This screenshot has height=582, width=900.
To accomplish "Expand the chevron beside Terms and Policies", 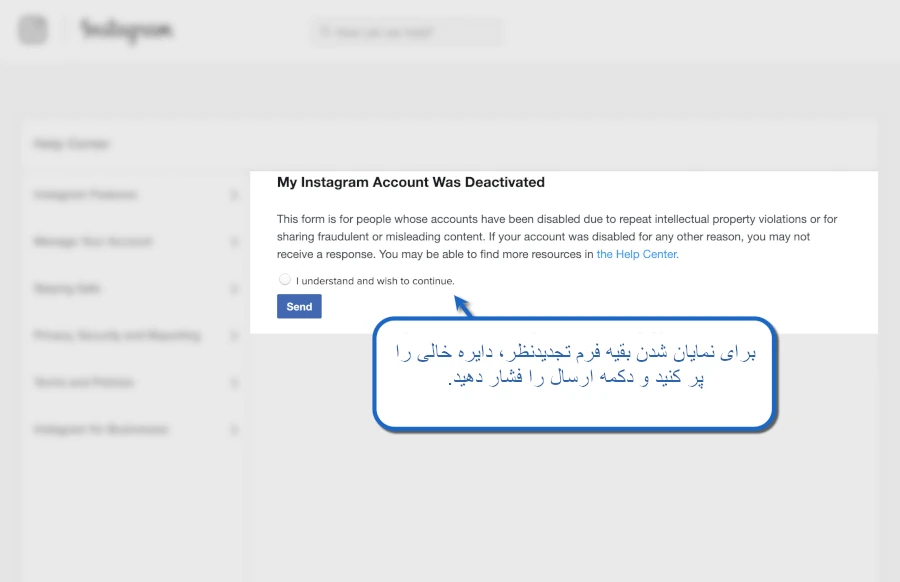I will click(234, 382).
